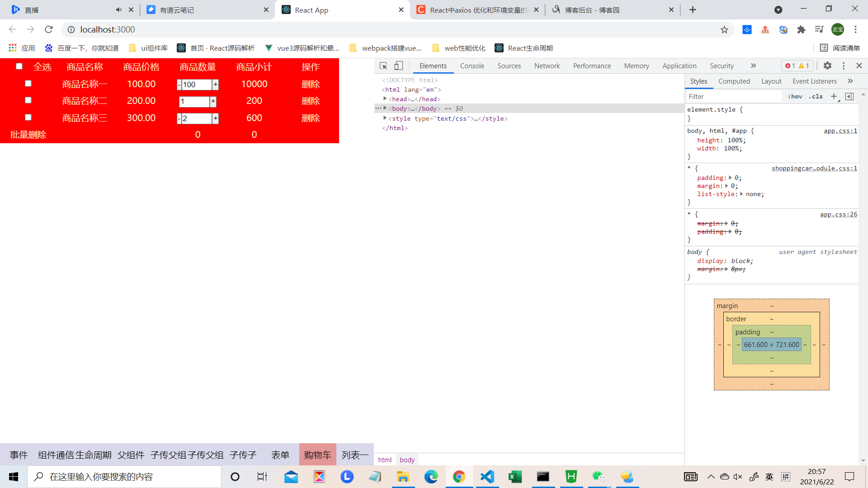
Task: Open DevTools settings gear
Action: 827,66
